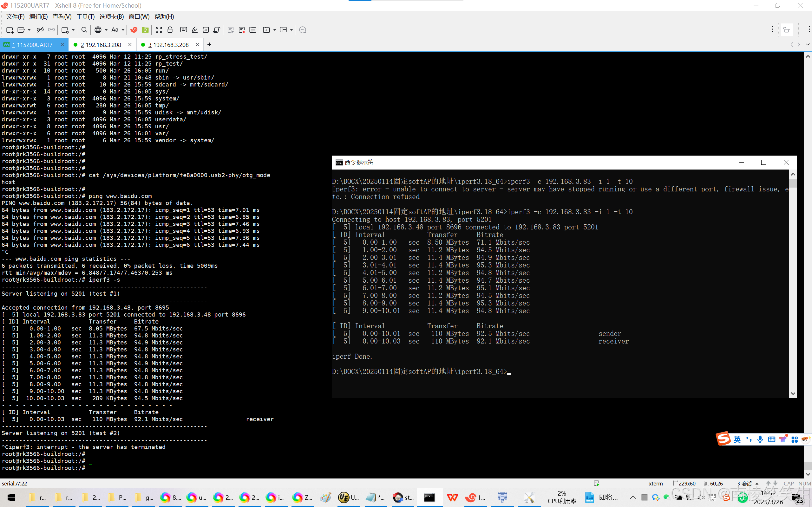Toggle full screen mode icon
This screenshot has height=507, width=812.
click(159, 30)
